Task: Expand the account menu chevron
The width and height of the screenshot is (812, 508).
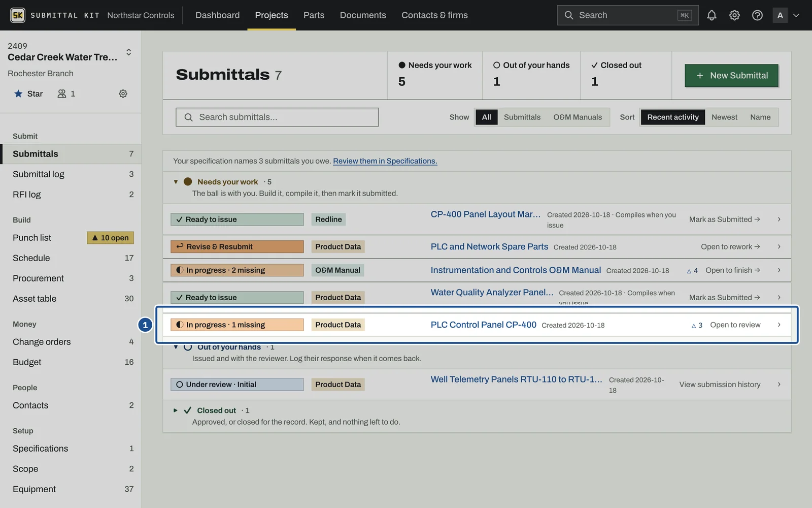Action: pyautogui.click(x=796, y=15)
